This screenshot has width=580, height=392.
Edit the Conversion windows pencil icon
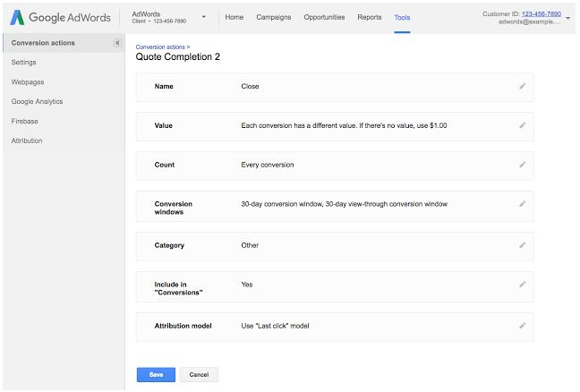click(x=523, y=204)
